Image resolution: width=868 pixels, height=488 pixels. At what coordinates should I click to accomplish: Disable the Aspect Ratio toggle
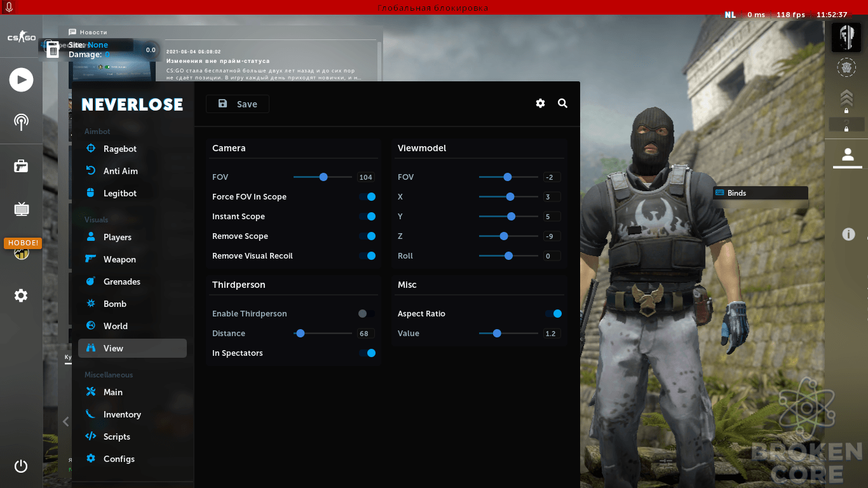pyautogui.click(x=553, y=313)
